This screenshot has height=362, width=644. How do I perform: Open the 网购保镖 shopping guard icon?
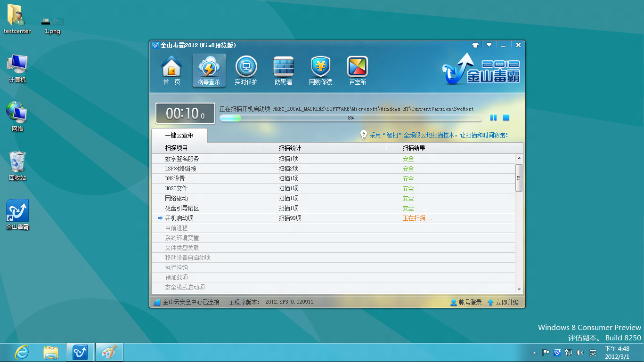click(x=320, y=71)
